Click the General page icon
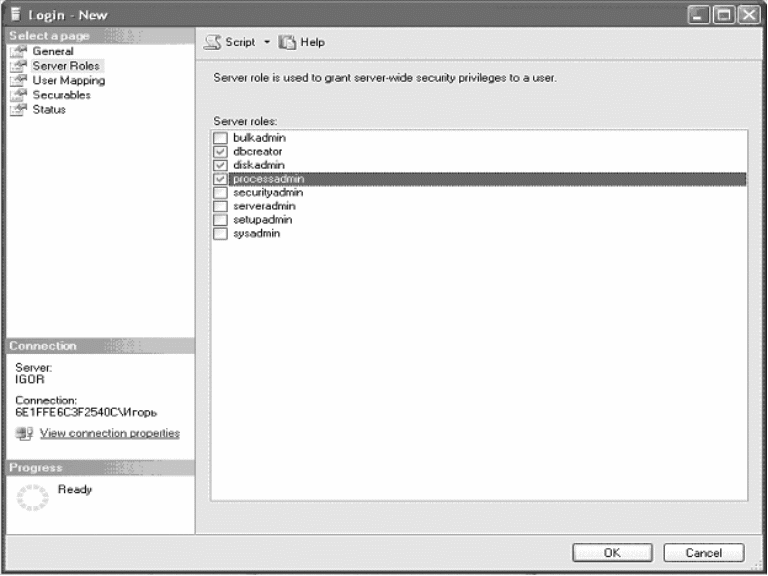Image resolution: width=768 pixels, height=576 pixels. click(17, 52)
